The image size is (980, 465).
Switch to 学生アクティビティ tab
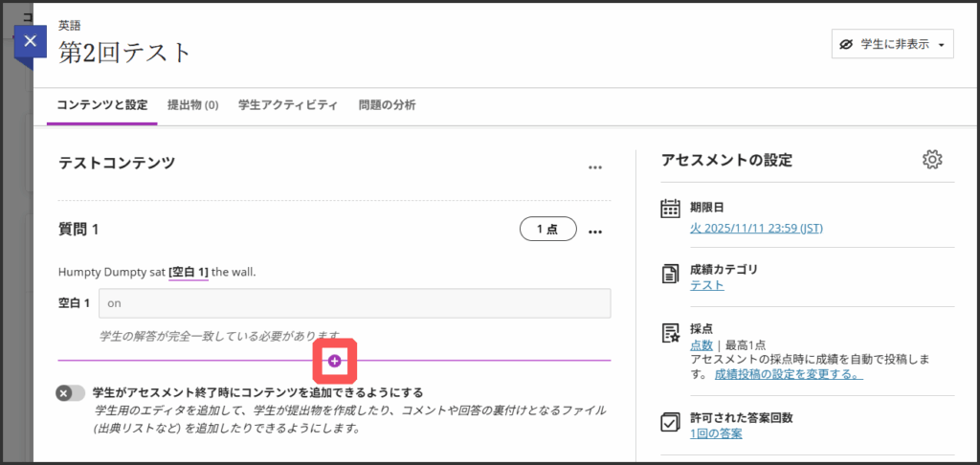pos(287,105)
